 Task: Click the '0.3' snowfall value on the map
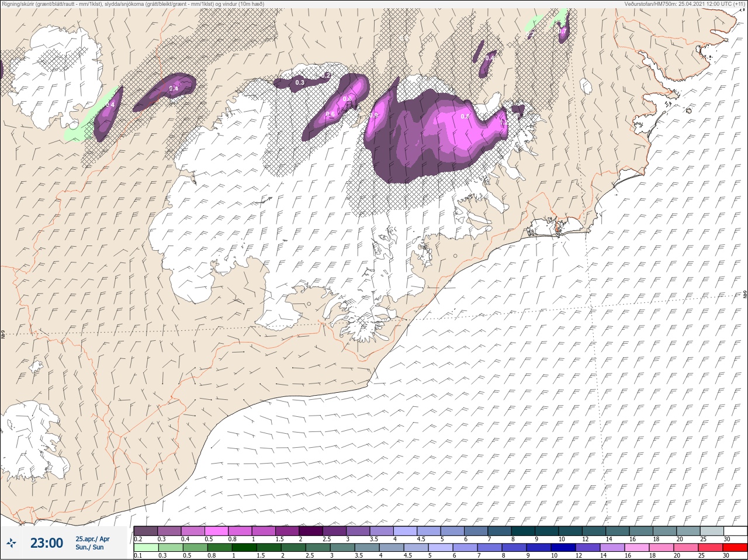click(x=300, y=83)
